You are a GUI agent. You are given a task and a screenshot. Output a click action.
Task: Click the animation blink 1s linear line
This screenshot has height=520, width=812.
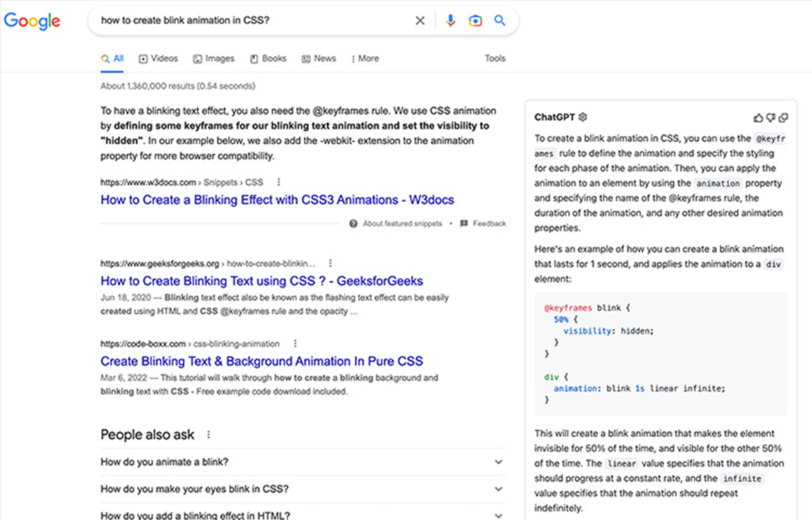click(639, 388)
